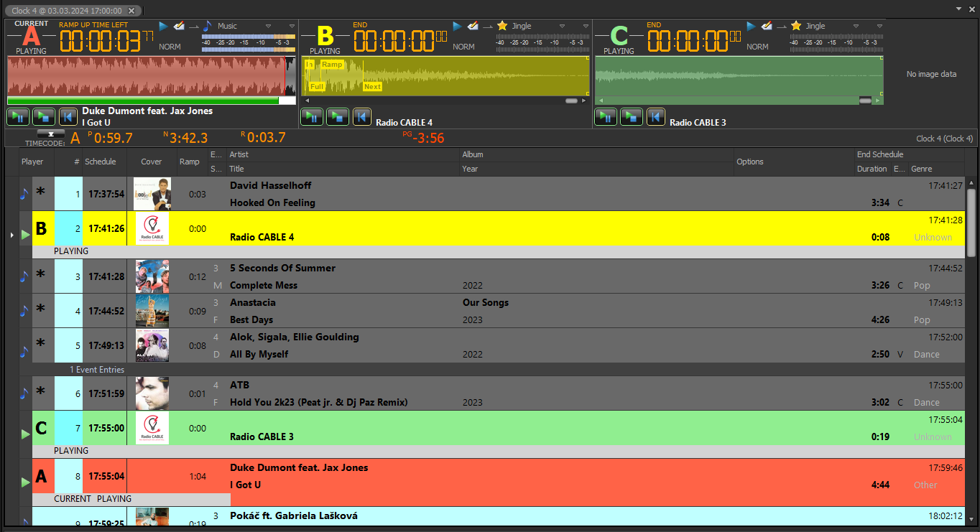Open the Music type dropdown on player A
Viewport: 980px width, 532px height.
pyautogui.click(x=269, y=26)
